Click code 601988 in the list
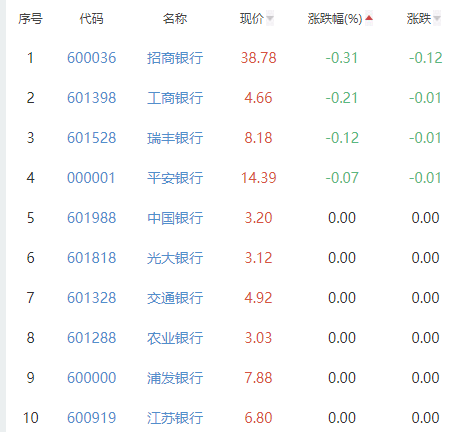The height and width of the screenshot is (432, 465). point(92,218)
